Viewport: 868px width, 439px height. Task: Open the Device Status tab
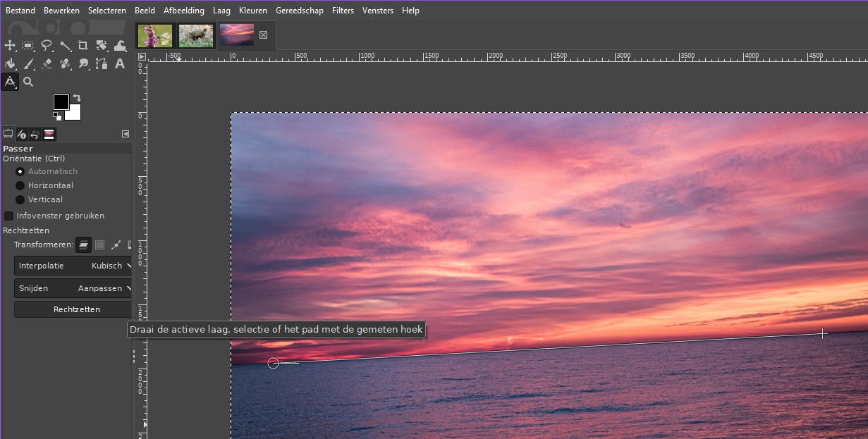click(x=22, y=134)
